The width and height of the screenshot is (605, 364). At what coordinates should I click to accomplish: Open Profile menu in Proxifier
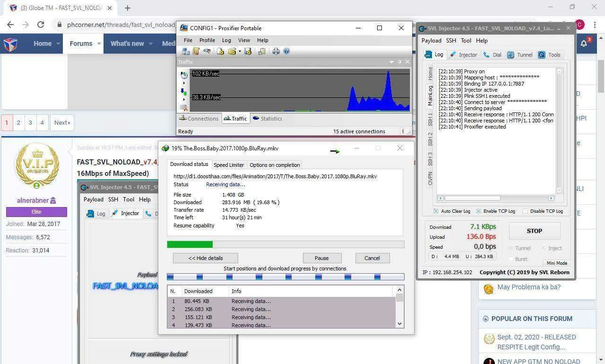coord(207,40)
